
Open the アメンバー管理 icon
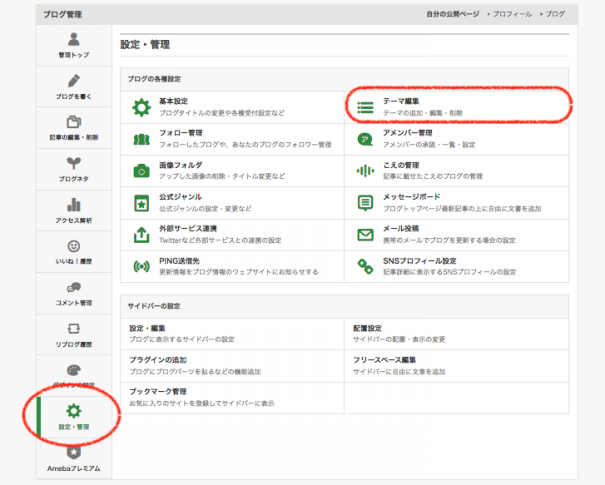366,138
